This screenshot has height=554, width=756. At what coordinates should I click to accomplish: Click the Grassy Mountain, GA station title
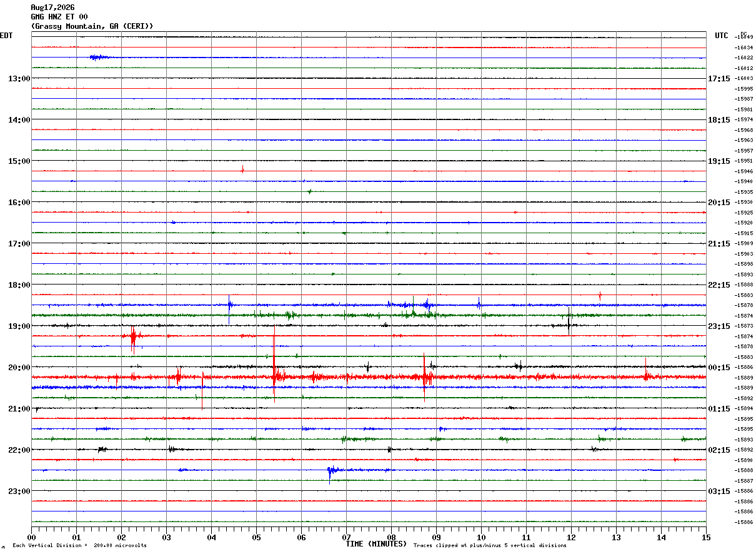point(92,26)
